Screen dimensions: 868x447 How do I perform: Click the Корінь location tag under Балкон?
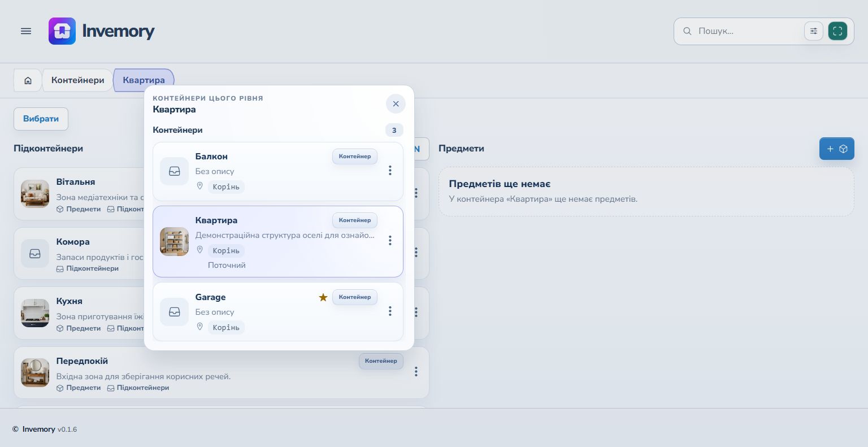click(226, 186)
